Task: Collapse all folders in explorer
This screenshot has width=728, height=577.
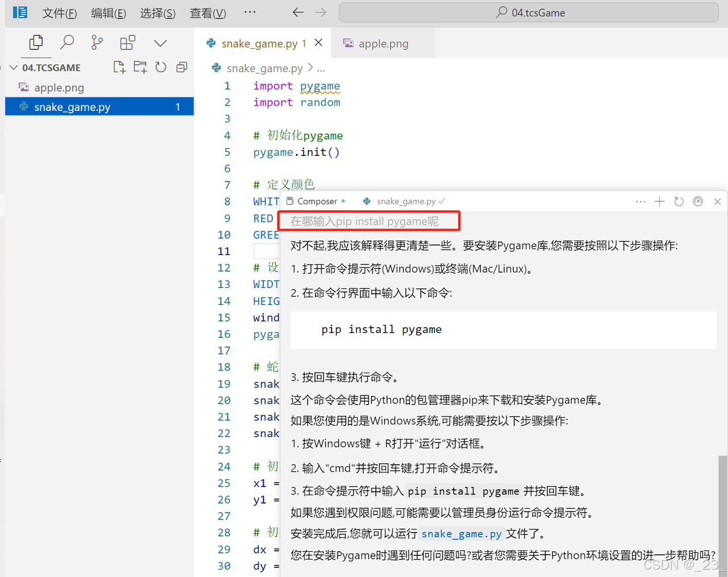Action: tap(182, 67)
